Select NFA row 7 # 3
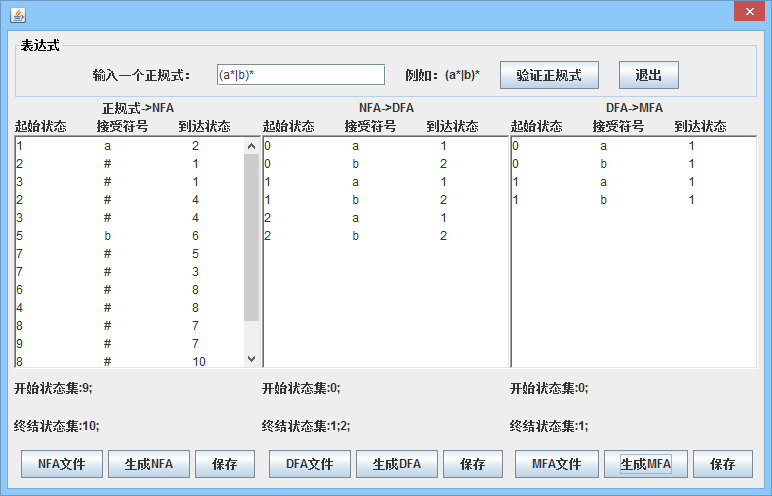Screen dimensions: 772x496 coord(129,271)
